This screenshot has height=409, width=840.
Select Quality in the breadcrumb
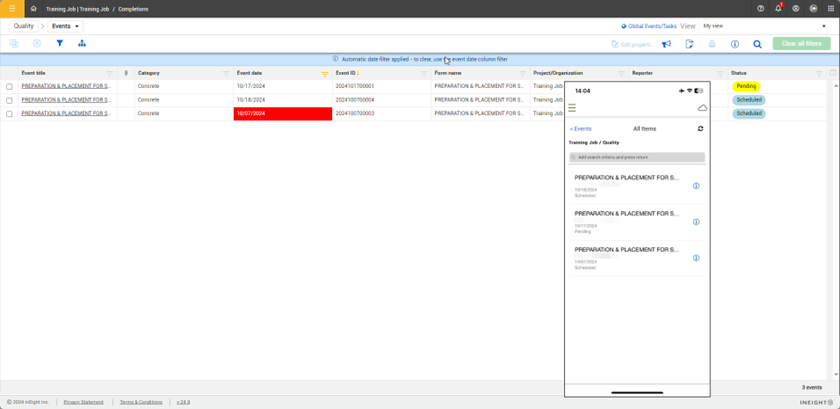tap(23, 26)
